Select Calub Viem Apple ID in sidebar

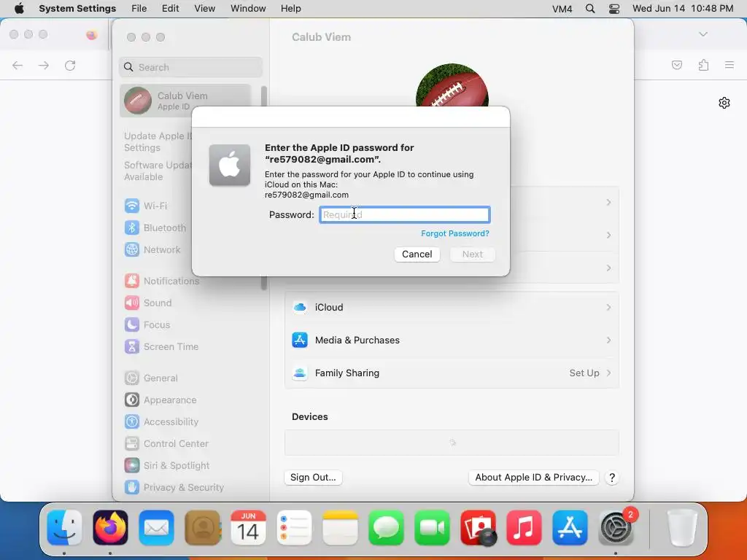coord(185,101)
